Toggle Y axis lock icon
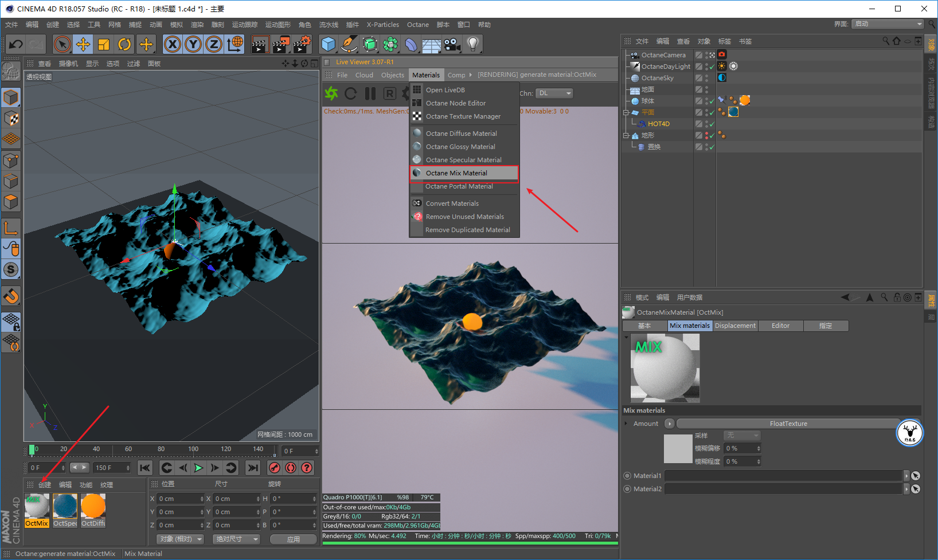This screenshot has height=560, width=938. pyautogui.click(x=193, y=44)
